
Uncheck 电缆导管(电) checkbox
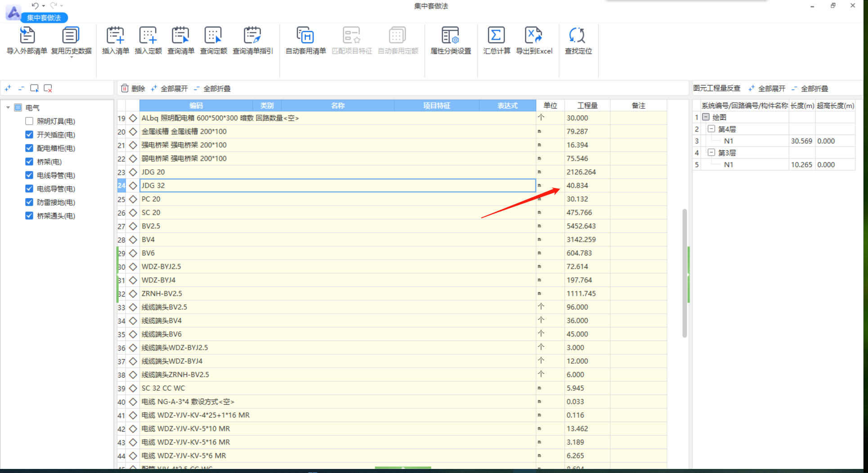click(29, 189)
